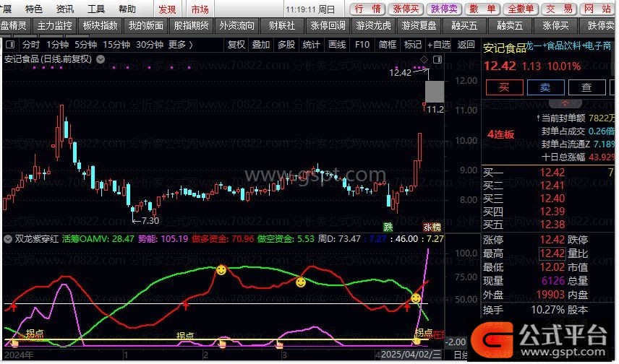Expand 更多 period options
Image resolution: width=619 pixels, height=364 pixels.
click(x=181, y=45)
